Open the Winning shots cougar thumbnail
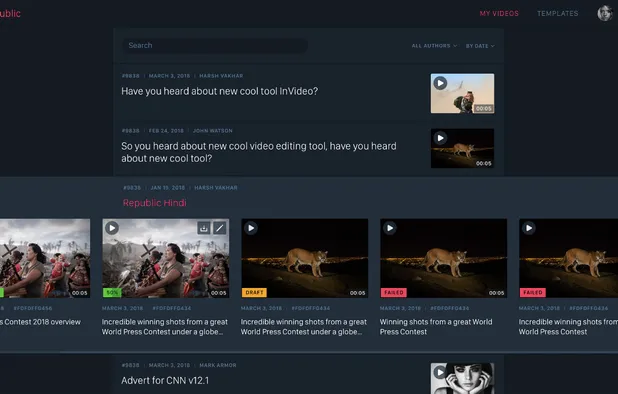 [x=443, y=258]
